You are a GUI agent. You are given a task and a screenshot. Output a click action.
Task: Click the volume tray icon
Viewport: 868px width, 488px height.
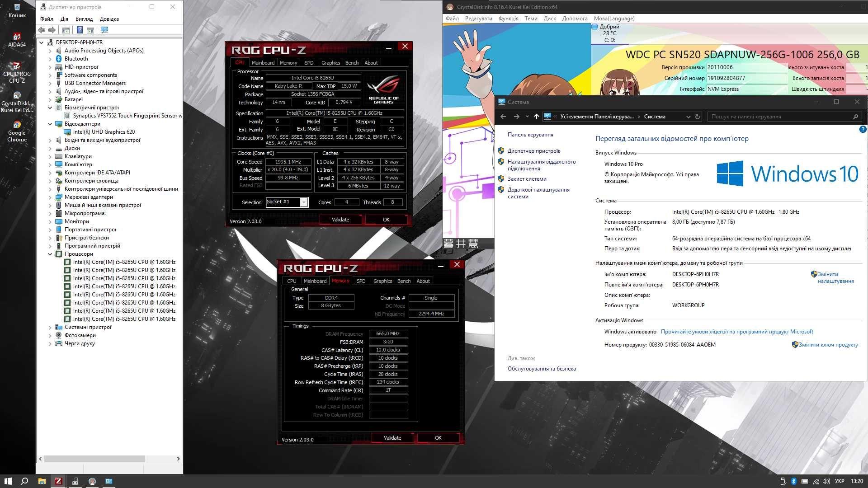point(826,481)
